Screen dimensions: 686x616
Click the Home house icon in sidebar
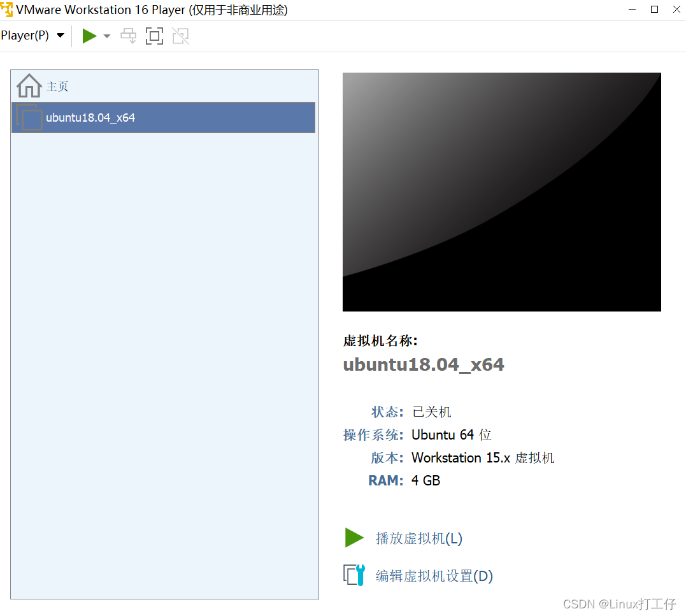(28, 85)
